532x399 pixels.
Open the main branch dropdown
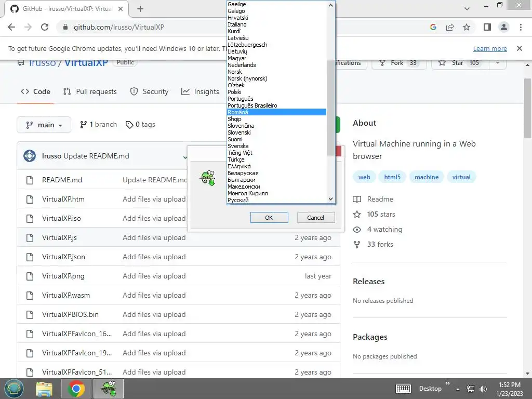tap(44, 125)
